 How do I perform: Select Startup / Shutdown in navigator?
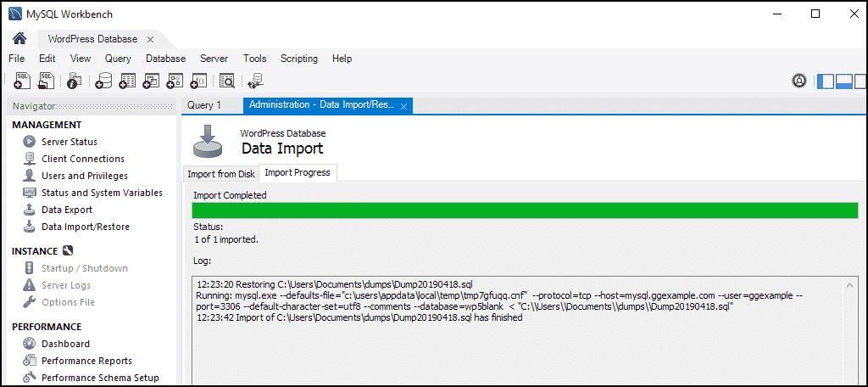85,268
